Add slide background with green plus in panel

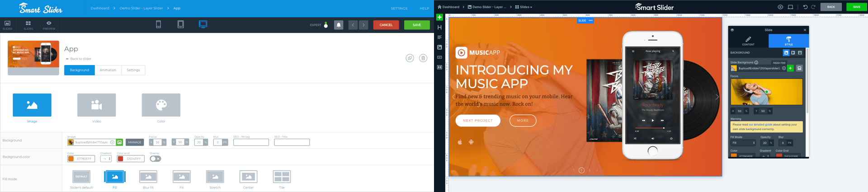(x=790, y=68)
